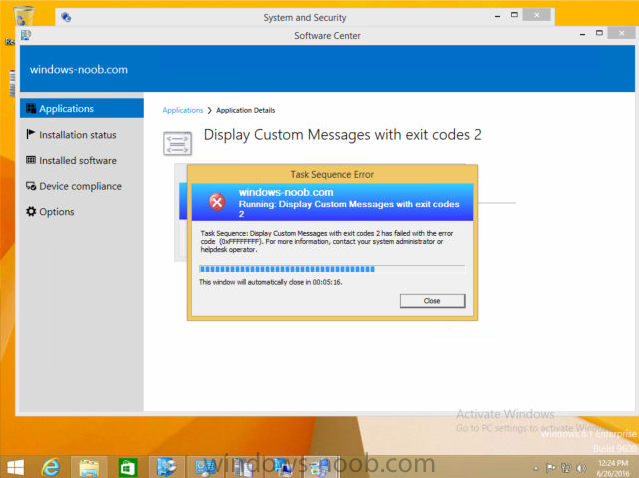Viewport: 639px width, 478px height.
Task: Show hidden tray icons arrow
Action: [x=536, y=468]
